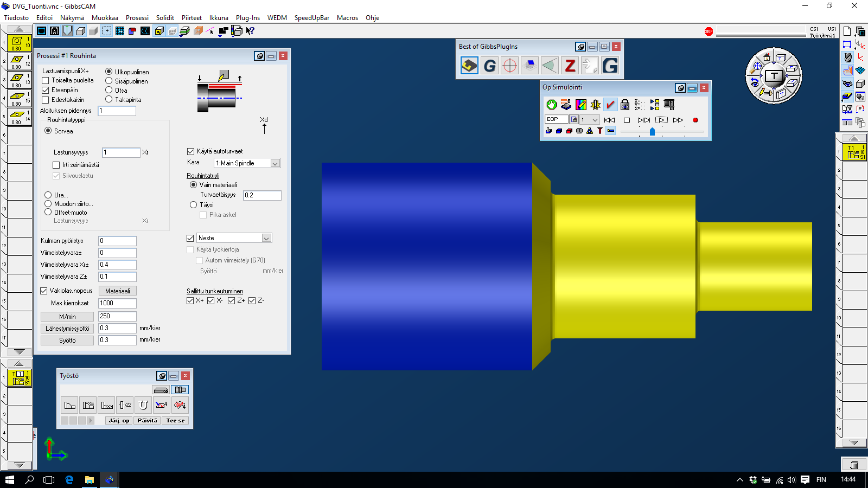Viewport: 868px width, 488px height.
Task: Select tool tile number 1 with 0.80 radius
Action: click(x=20, y=43)
